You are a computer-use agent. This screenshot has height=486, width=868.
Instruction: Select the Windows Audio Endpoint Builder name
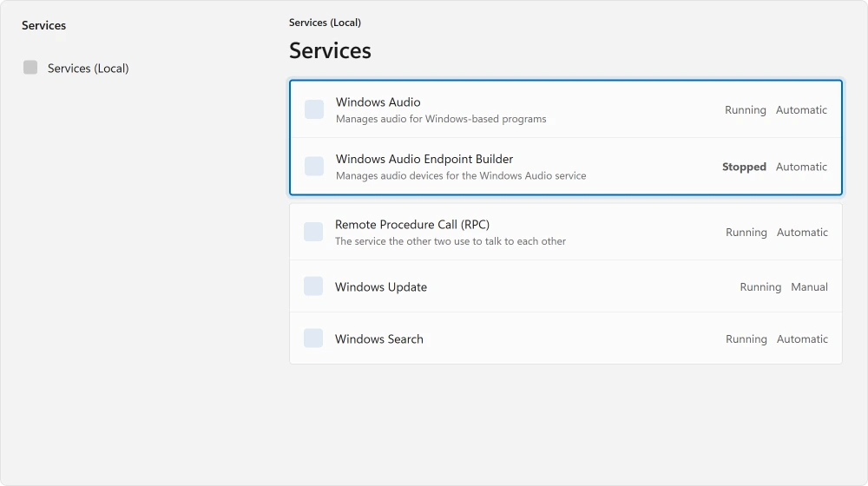click(x=424, y=159)
